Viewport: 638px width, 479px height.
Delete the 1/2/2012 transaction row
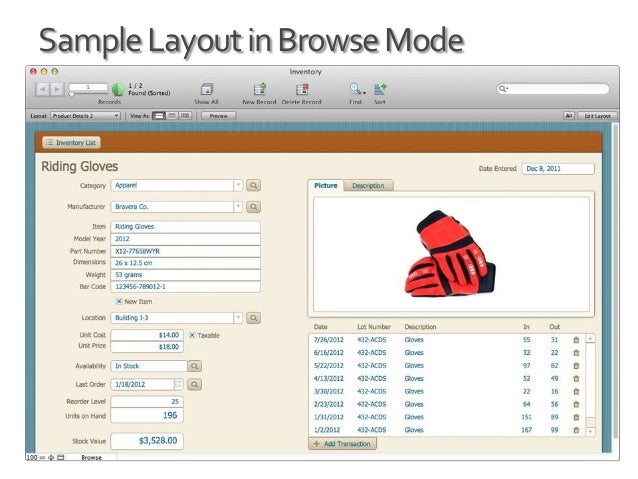tap(576, 430)
